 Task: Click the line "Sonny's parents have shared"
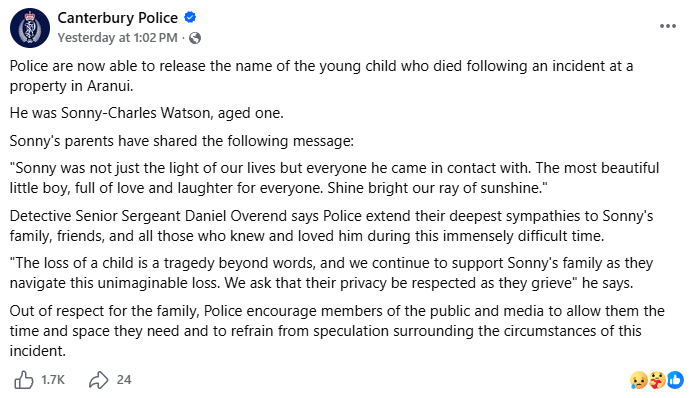[182, 141]
